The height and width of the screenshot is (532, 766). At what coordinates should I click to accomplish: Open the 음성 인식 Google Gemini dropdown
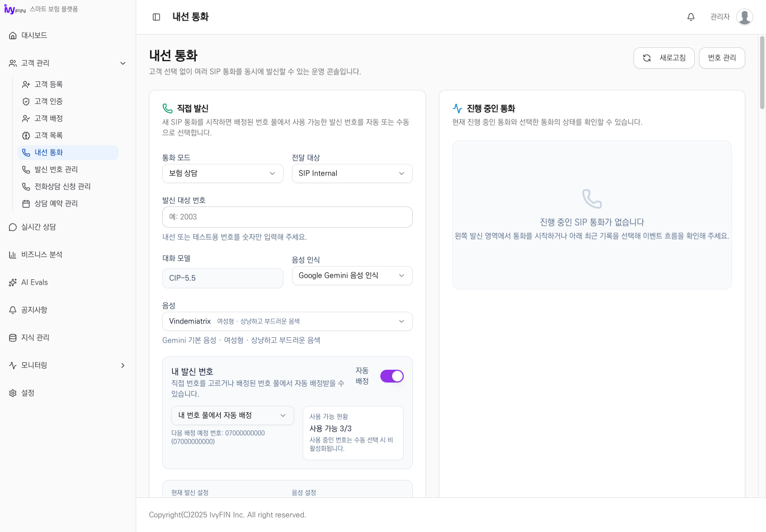(352, 276)
